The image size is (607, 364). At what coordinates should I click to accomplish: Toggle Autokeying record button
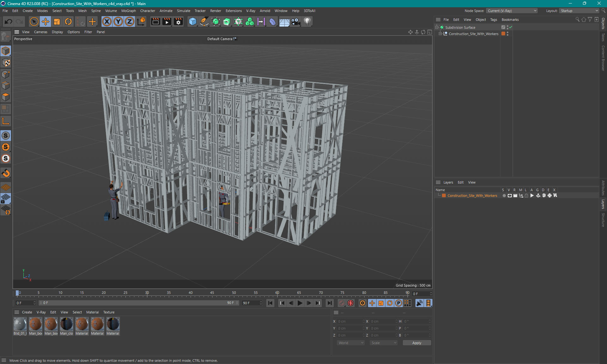pyautogui.click(x=351, y=303)
